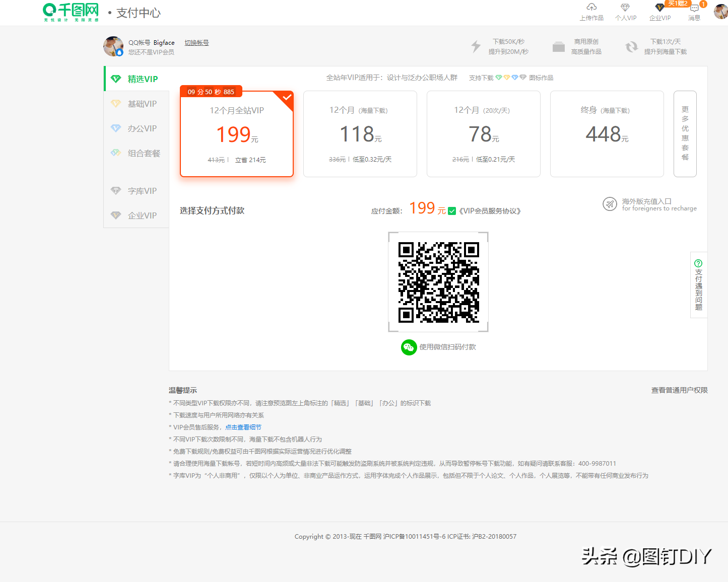Open the upload works cloud icon
Screen dimensions: 728x582
pyautogui.click(x=591, y=7)
